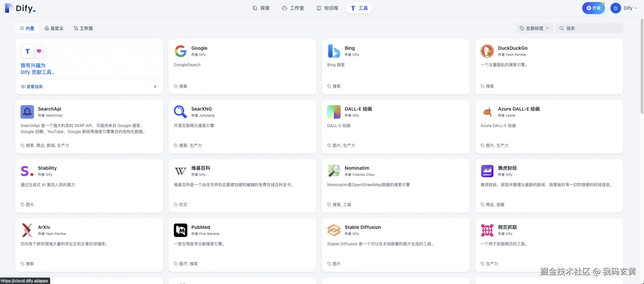Click the Dify logo in header
Image resolution: width=644 pixels, height=284 pixels.
pyautogui.click(x=20, y=8)
